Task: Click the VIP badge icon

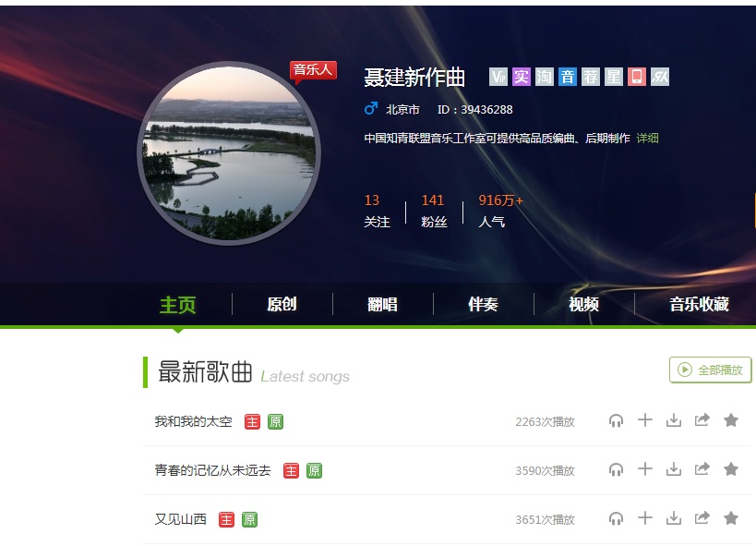Action: point(498,77)
